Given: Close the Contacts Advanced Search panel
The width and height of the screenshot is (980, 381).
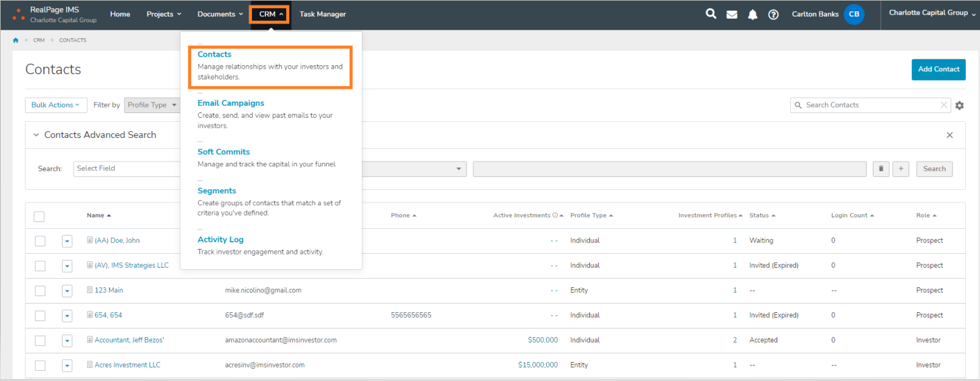Looking at the screenshot, I should [x=950, y=135].
